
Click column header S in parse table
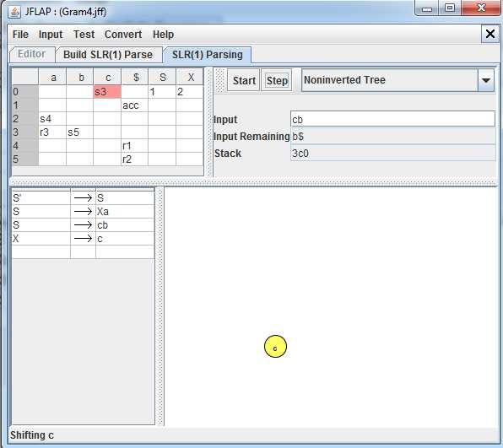(162, 78)
